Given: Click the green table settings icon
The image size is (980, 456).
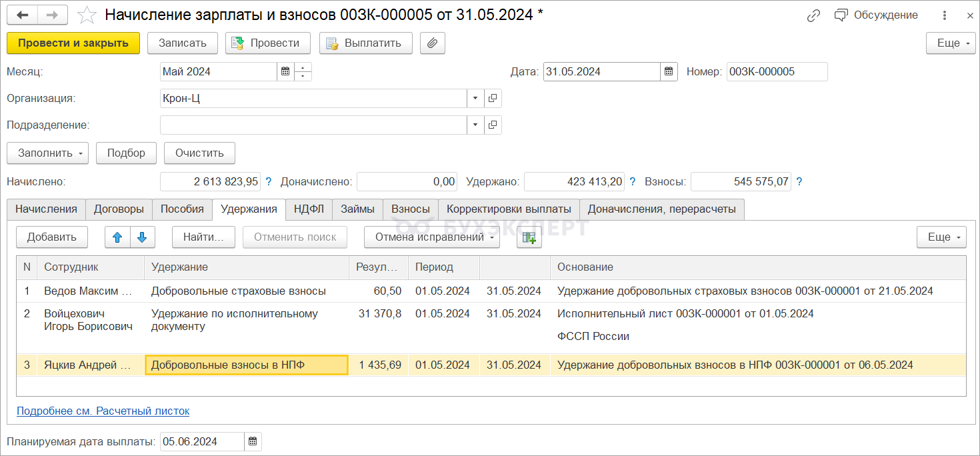Looking at the screenshot, I should [x=529, y=237].
